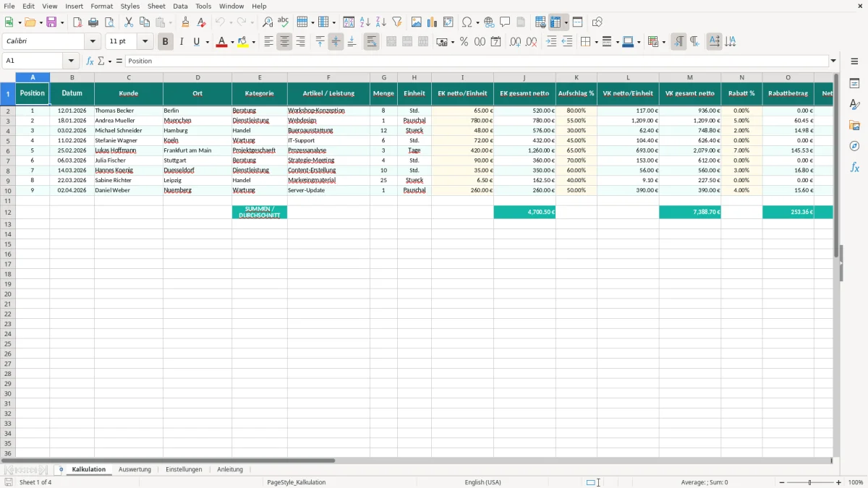Viewport: 868px width, 488px height.
Task: Open the Data menu
Action: pyautogui.click(x=180, y=6)
